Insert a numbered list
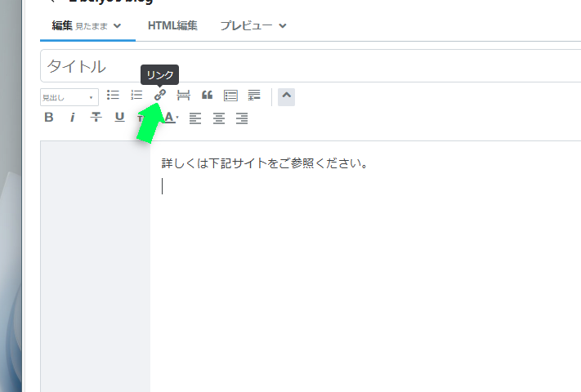Viewport: 581px width, 392px height. [x=136, y=95]
